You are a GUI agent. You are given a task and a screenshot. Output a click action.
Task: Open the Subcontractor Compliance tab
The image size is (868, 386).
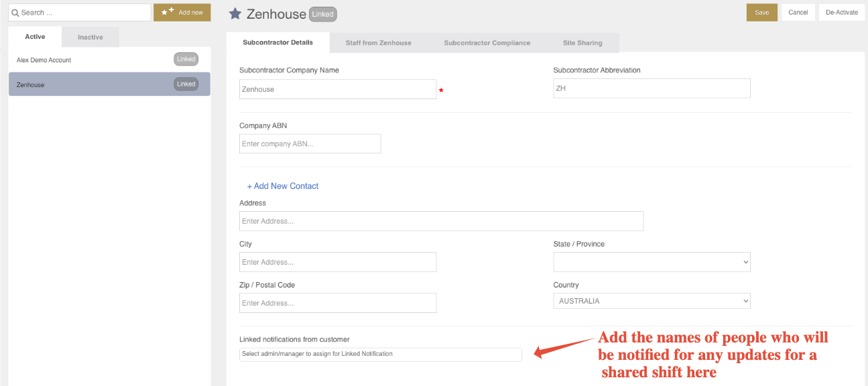pos(487,43)
